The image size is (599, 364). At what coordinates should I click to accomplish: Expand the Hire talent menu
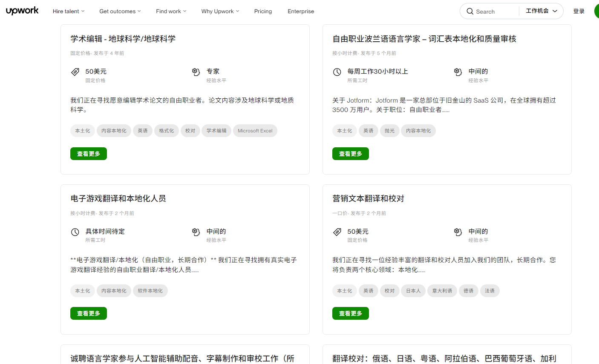click(x=69, y=11)
